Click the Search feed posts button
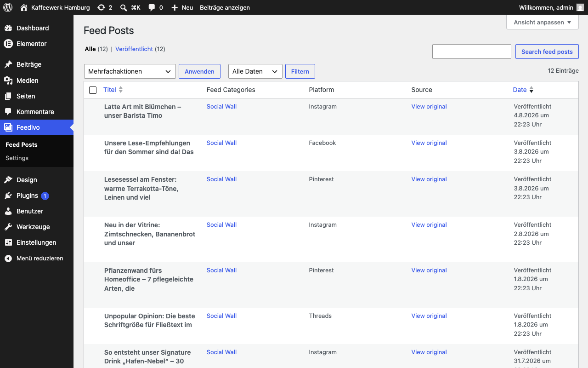This screenshot has width=588, height=368. 547,52
